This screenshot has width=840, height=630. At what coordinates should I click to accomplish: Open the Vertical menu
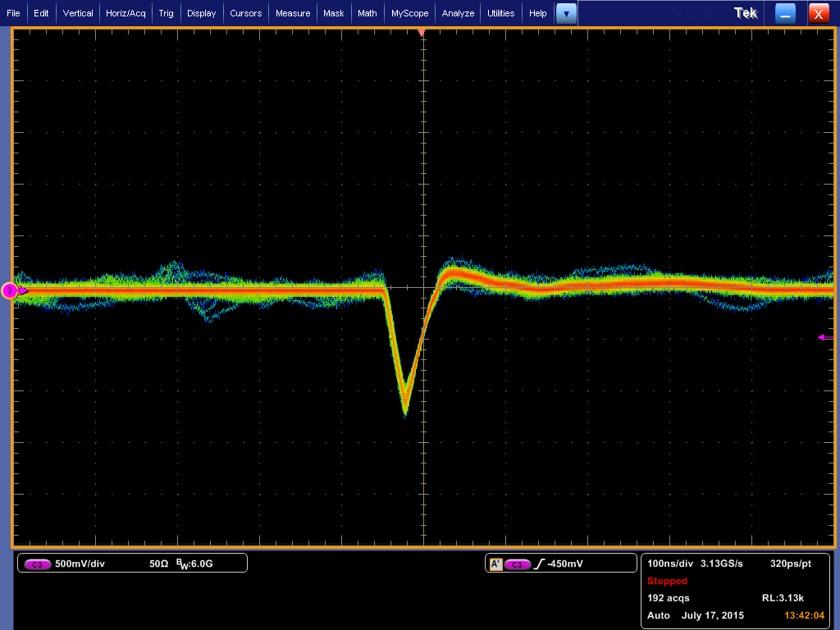[x=78, y=13]
